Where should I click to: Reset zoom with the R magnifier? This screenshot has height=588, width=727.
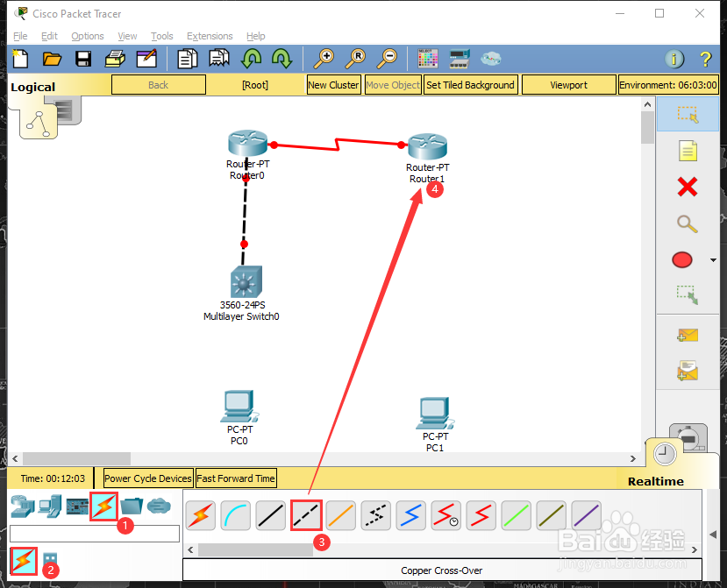pos(356,59)
